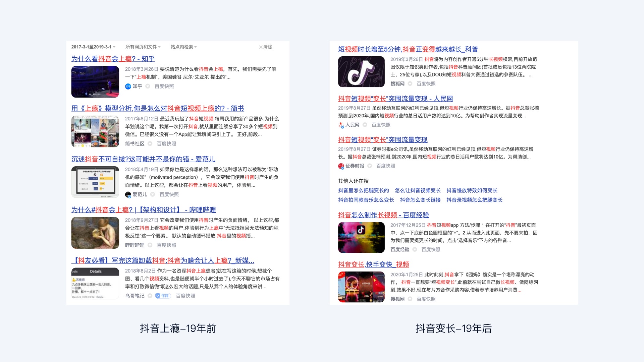Image resolution: width=644 pixels, height=362 pixels.
Task: Select related search 抖音里怎么把腿变长的
Action: tap(364, 190)
